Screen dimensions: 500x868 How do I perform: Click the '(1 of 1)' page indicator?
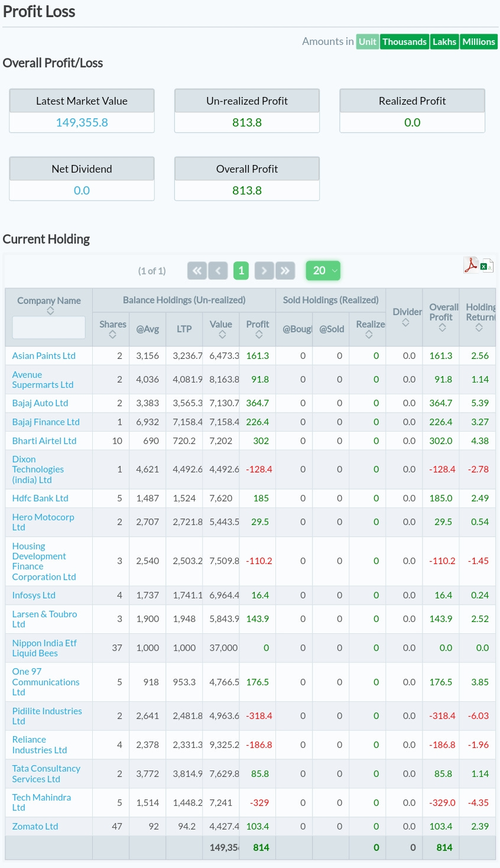pyautogui.click(x=152, y=271)
